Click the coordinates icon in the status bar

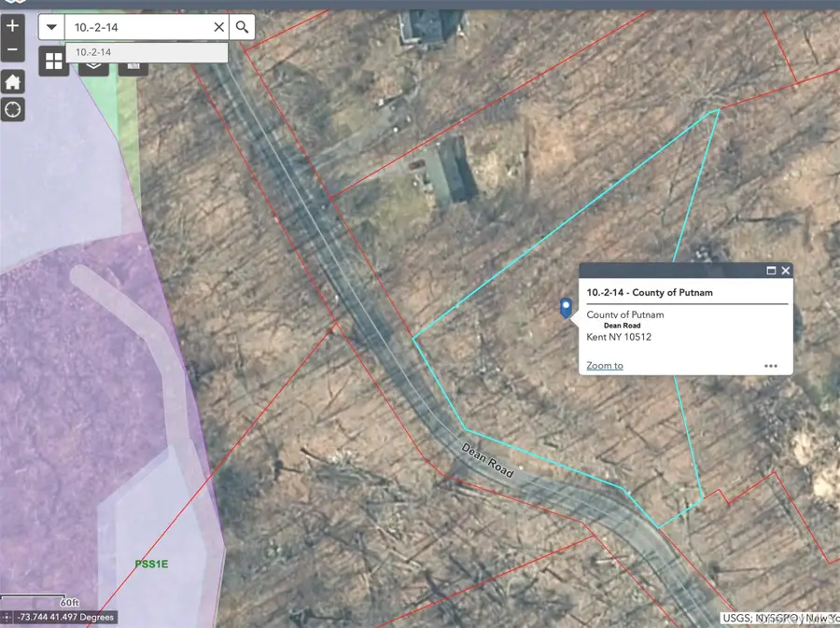[7, 617]
